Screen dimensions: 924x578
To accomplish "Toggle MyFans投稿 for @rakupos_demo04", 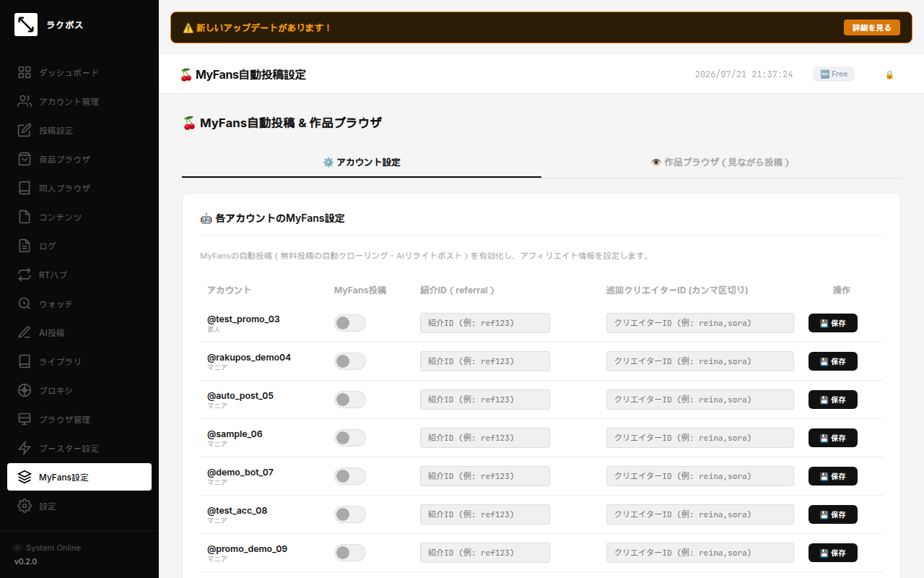I will 350,361.
